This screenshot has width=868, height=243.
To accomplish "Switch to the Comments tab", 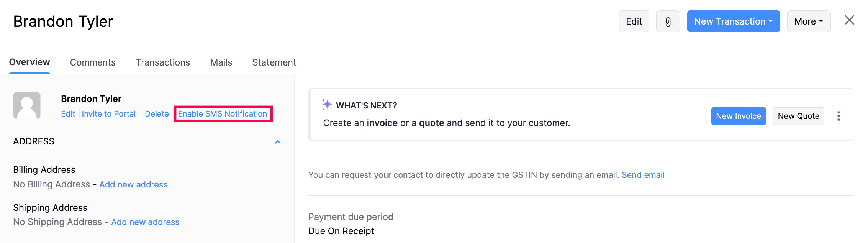I will click(x=93, y=62).
